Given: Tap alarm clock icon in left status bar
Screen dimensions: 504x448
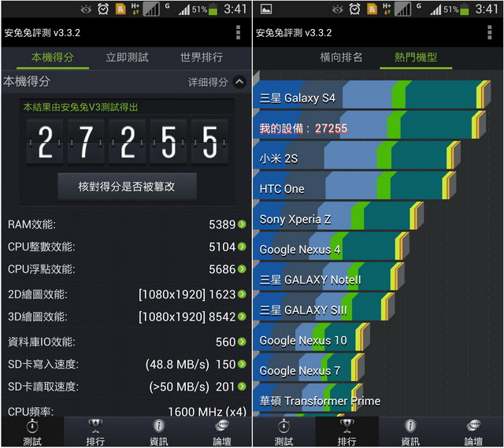Looking at the screenshot, I should click(103, 9).
